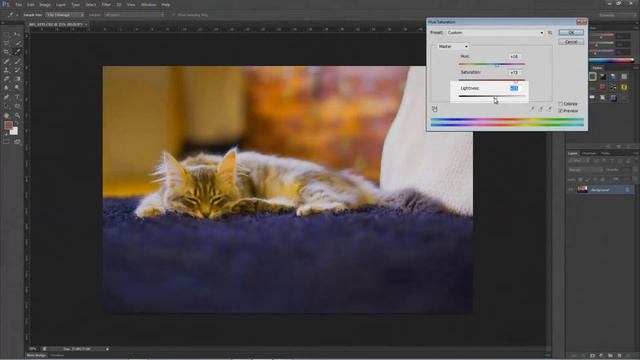Click Cancel in Hue/Saturation dialog
The image size is (640, 360).
point(571,42)
